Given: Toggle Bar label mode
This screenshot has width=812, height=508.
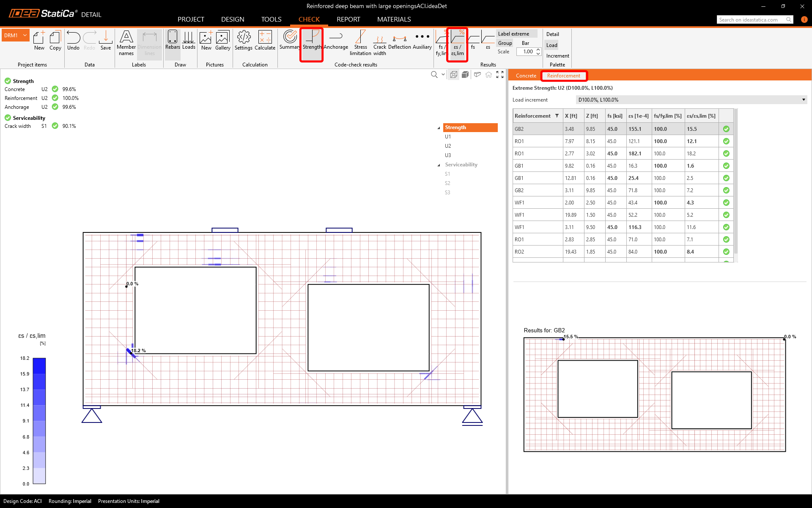Looking at the screenshot, I should (x=525, y=43).
